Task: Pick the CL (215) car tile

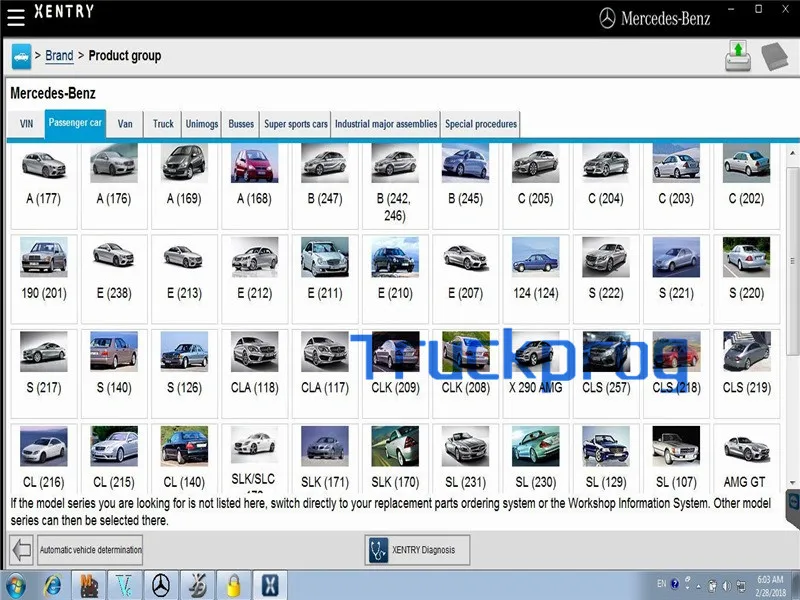Action: (114, 458)
